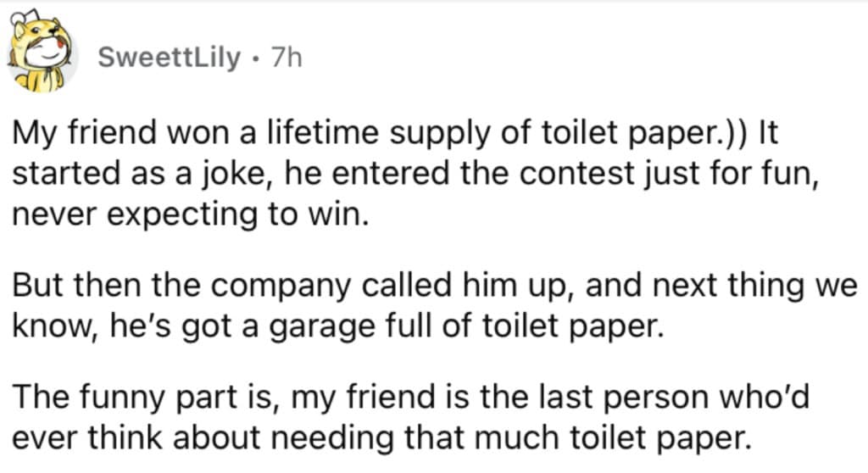Click the 7h comment timestamp
This screenshot has width=868, height=473.
click(287, 57)
